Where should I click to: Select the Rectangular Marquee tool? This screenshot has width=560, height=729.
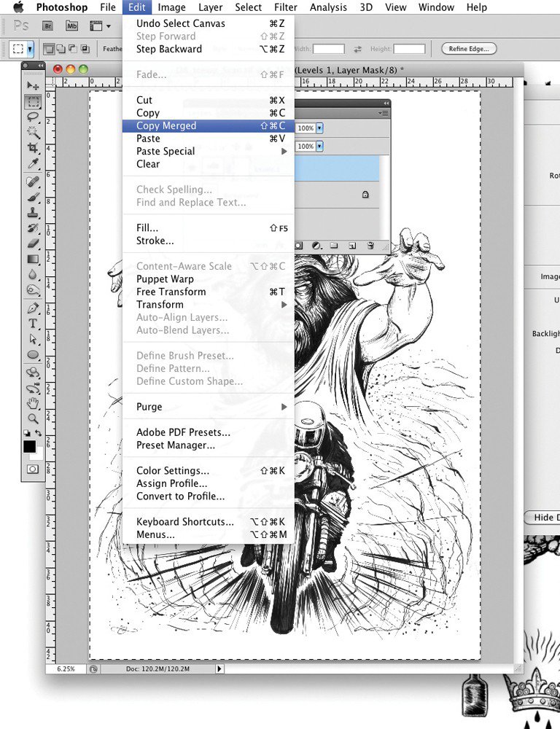point(33,101)
